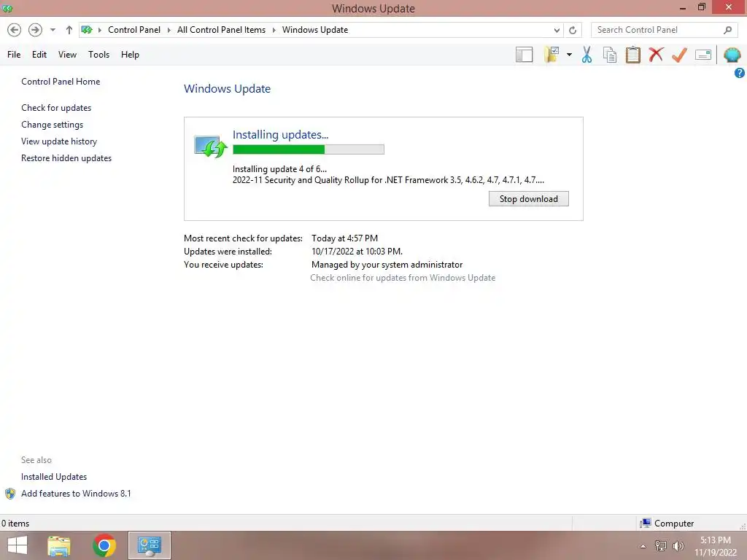Screen dimensions: 747x560
Task: Click 'Installing update 4 of 6...' text
Action: click(x=279, y=169)
